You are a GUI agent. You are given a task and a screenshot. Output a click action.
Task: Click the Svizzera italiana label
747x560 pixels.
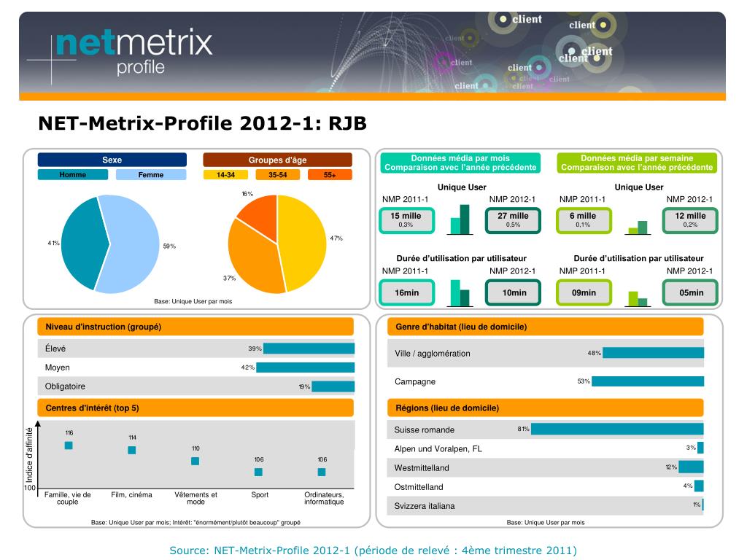(424, 506)
